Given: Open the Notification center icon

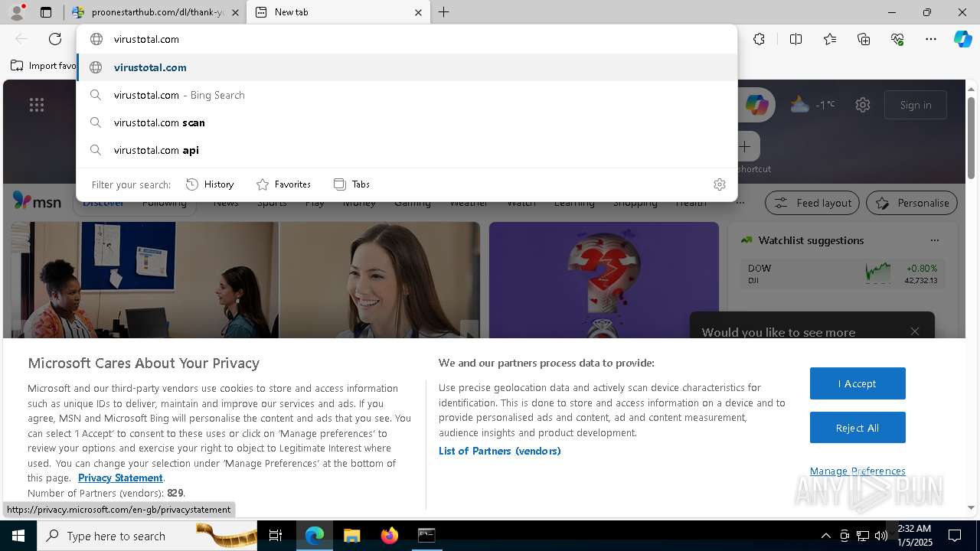Looking at the screenshot, I should pyautogui.click(x=955, y=536).
